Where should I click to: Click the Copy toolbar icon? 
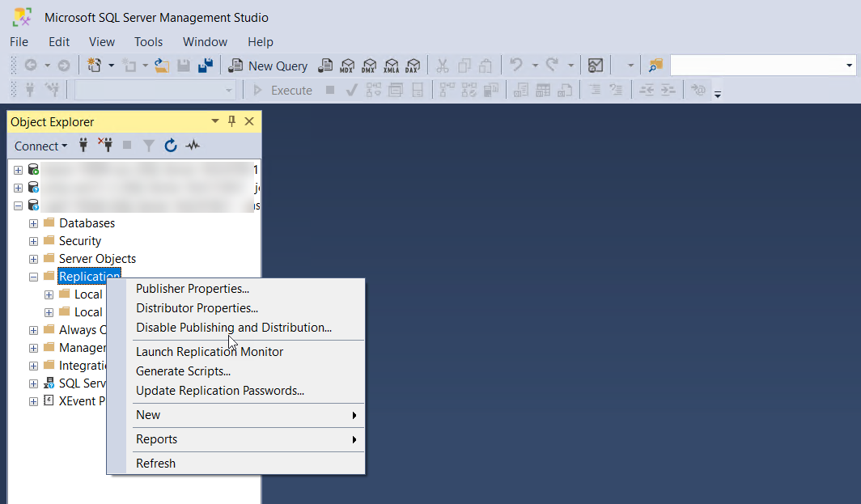464,66
